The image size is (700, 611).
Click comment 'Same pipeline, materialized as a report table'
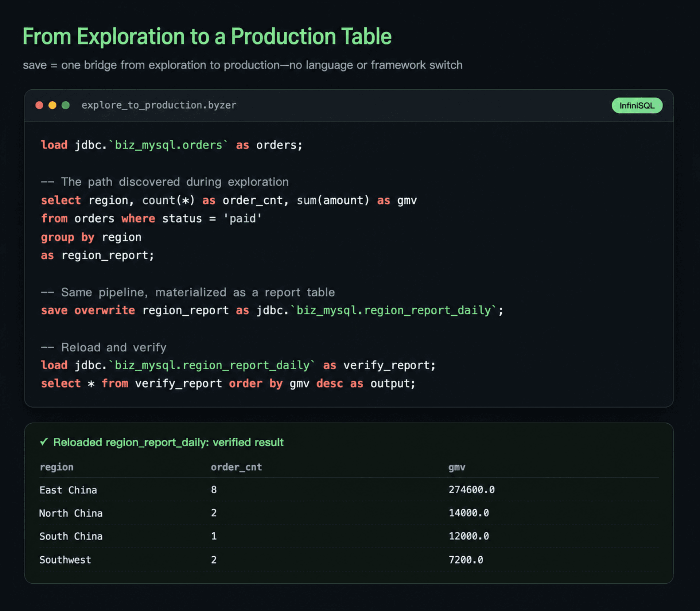tap(188, 292)
